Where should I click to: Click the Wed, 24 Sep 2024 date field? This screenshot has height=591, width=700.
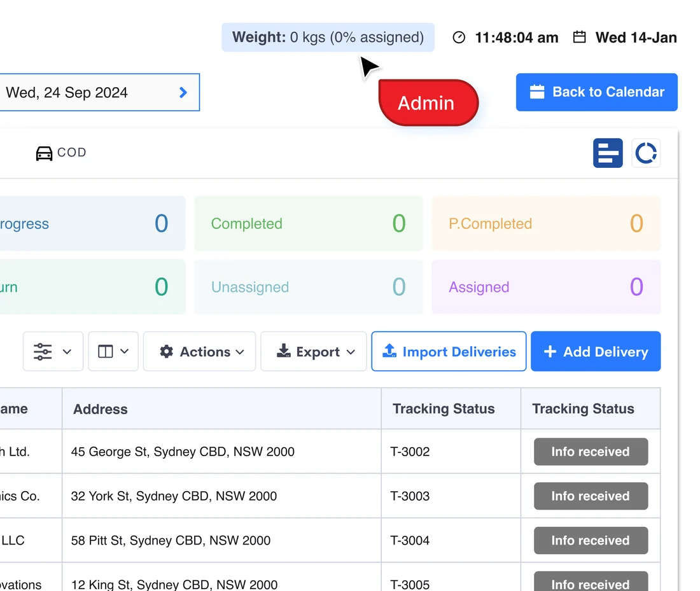pyautogui.click(x=99, y=92)
